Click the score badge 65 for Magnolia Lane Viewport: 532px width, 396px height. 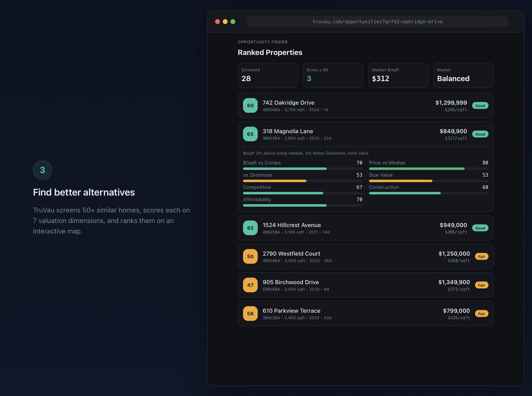point(250,134)
